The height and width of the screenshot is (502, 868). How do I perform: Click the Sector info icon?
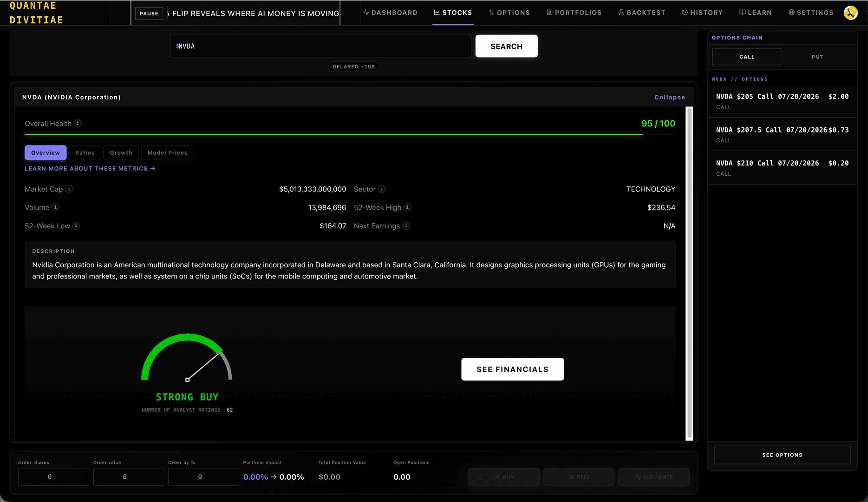coord(382,189)
